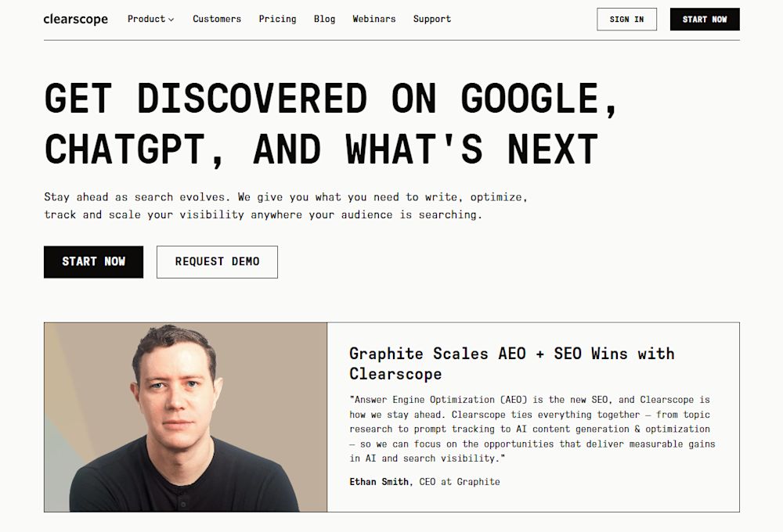Click the Sign In button

626,20
